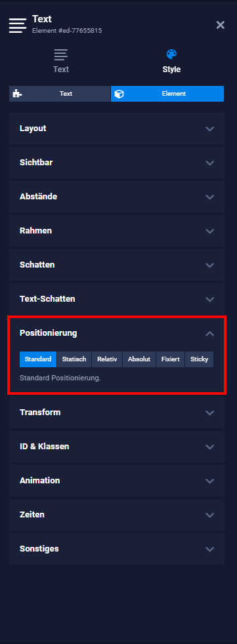Click the palette icon above Style

tap(171, 54)
